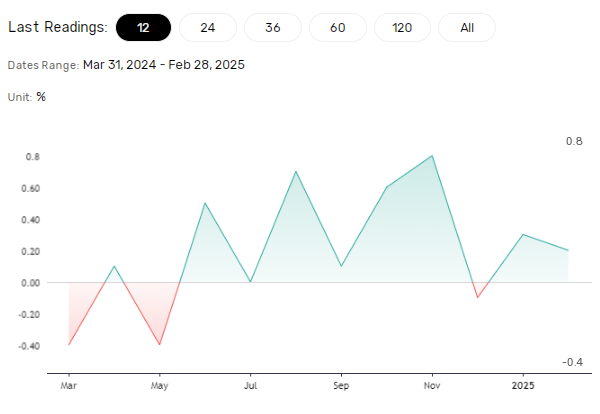Image resolution: width=600 pixels, height=414 pixels.
Task: Click the May trough on the line
Action: coord(159,344)
